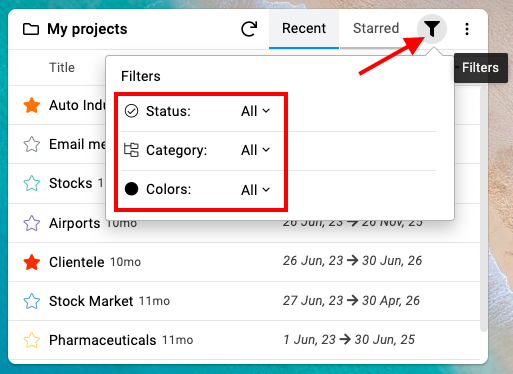Refresh the projects list with reload icon

coord(249,29)
